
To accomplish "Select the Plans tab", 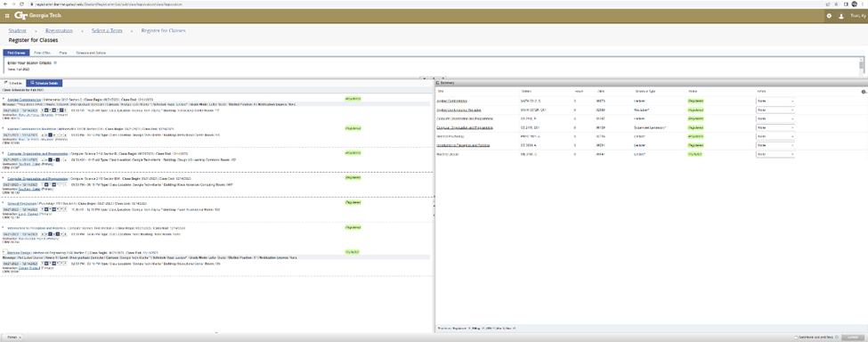I will 63,53.
